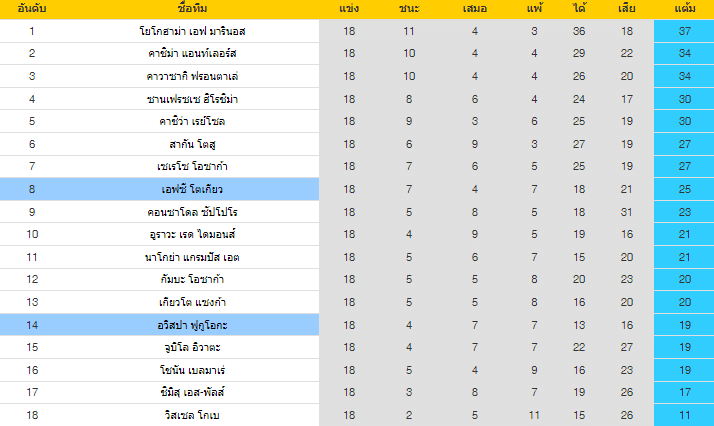Click the แต้ม column header
This screenshot has height=426, width=714.
[x=684, y=8]
